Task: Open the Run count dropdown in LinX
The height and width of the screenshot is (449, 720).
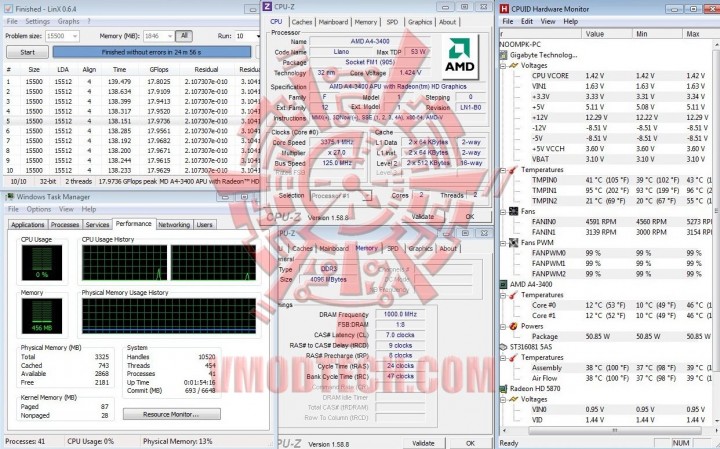Action: [257, 36]
